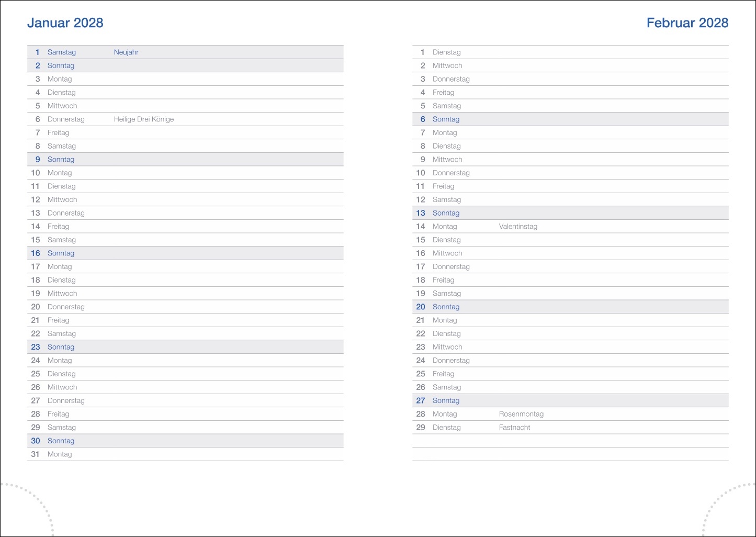
Task: Click the Januar 2028 heading
Action: (65, 23)
